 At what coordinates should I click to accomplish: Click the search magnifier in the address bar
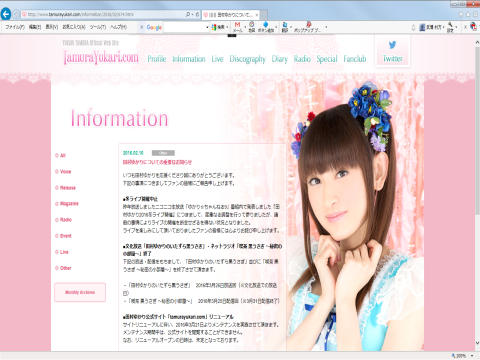pos(188,15)
